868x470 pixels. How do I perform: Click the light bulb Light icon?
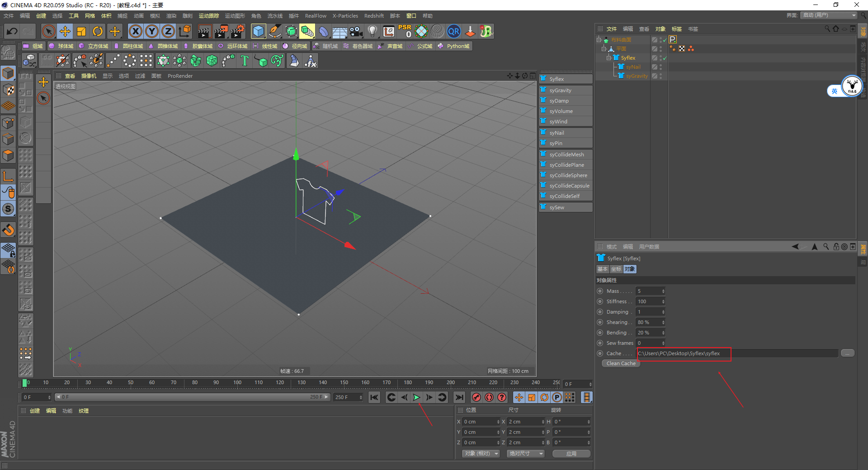(372, 31)
